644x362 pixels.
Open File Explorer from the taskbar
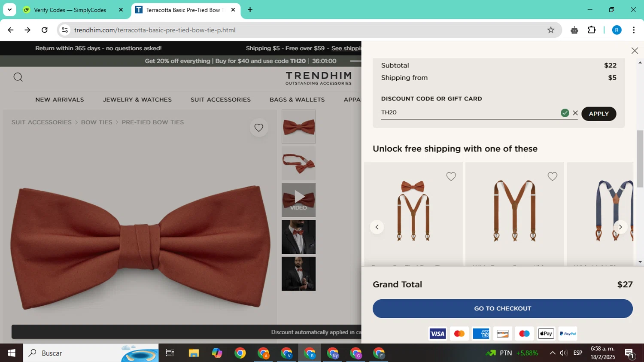pos(194,353)
